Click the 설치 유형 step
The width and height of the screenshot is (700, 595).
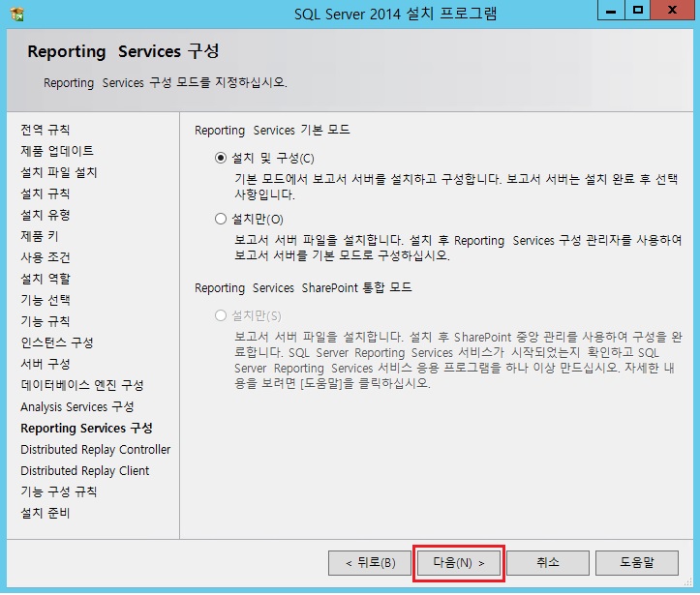point(46,215)
